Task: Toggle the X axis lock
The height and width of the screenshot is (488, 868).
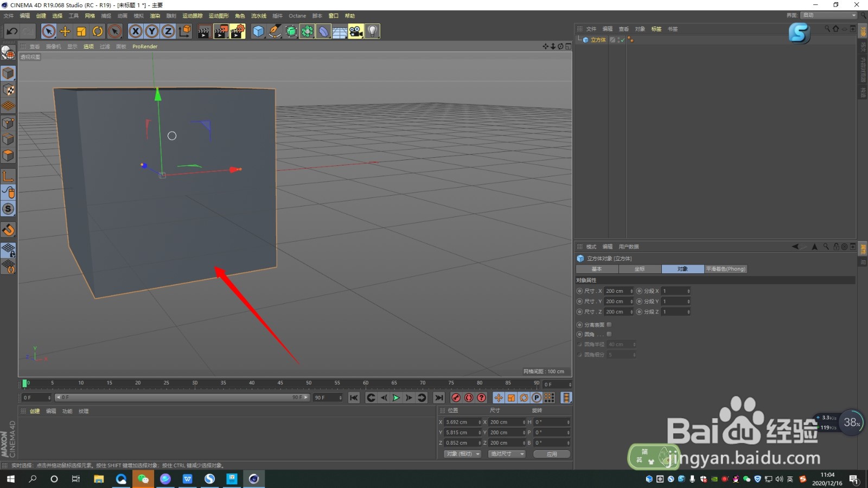Action: coord(136,31)
